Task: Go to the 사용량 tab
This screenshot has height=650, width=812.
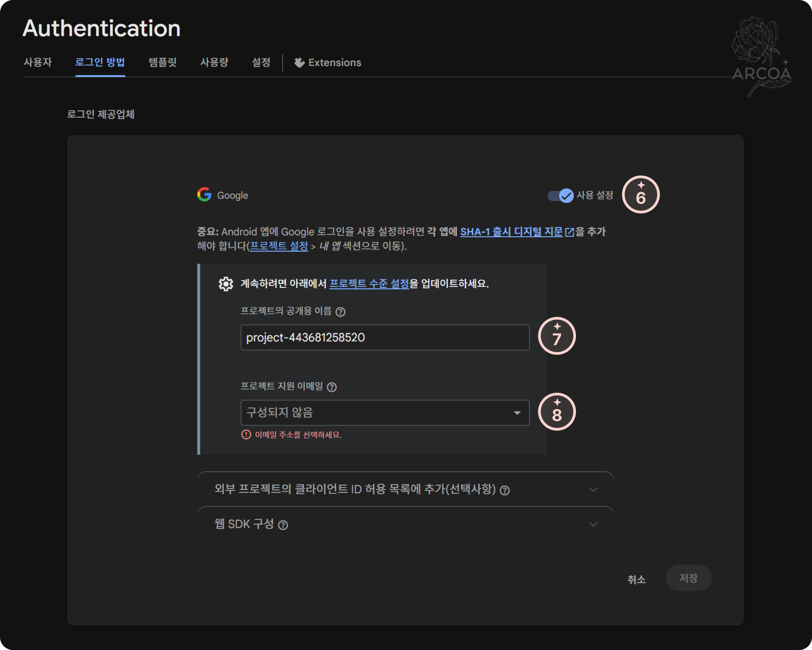Action: 214,63
